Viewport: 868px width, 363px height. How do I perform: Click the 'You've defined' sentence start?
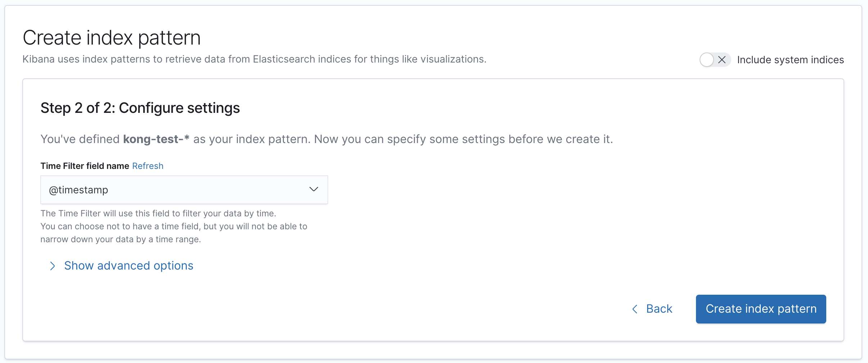pos(80,139)
